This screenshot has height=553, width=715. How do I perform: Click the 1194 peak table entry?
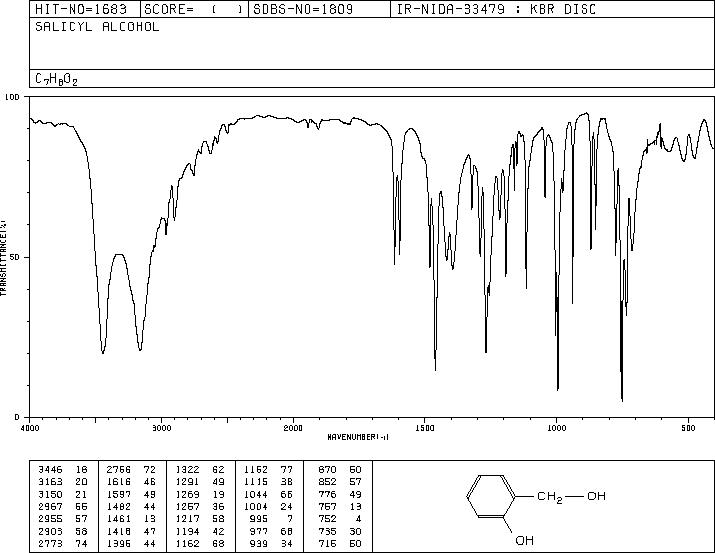[x=187, y=531]
